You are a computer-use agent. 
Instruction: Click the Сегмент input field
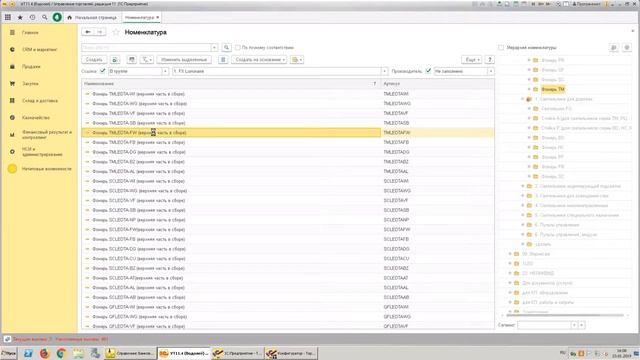coord(544,325)
